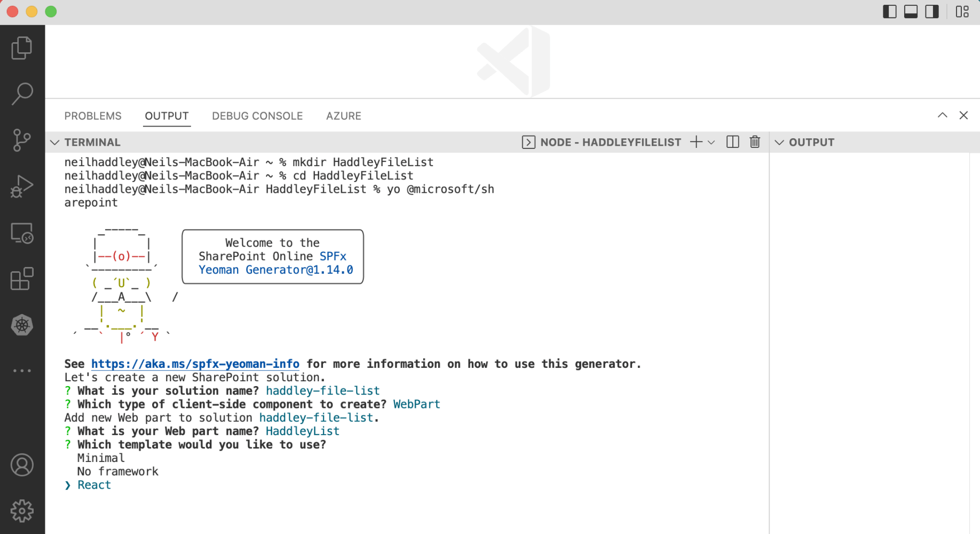Close the bottom panel
This screenshot has width=980, height=534.
click(x=963, y=115)
